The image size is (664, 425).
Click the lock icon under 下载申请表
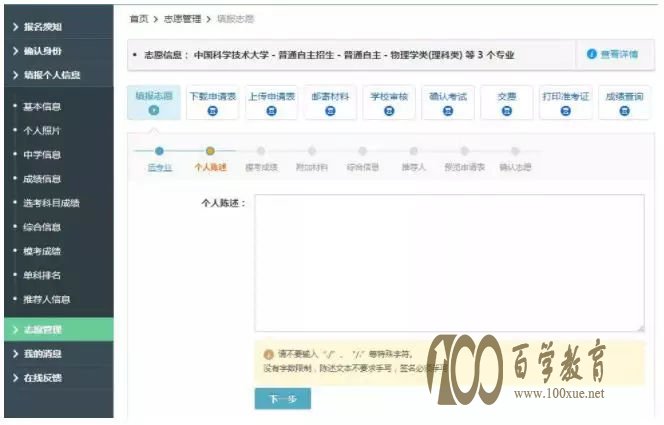tap(213, 111)
